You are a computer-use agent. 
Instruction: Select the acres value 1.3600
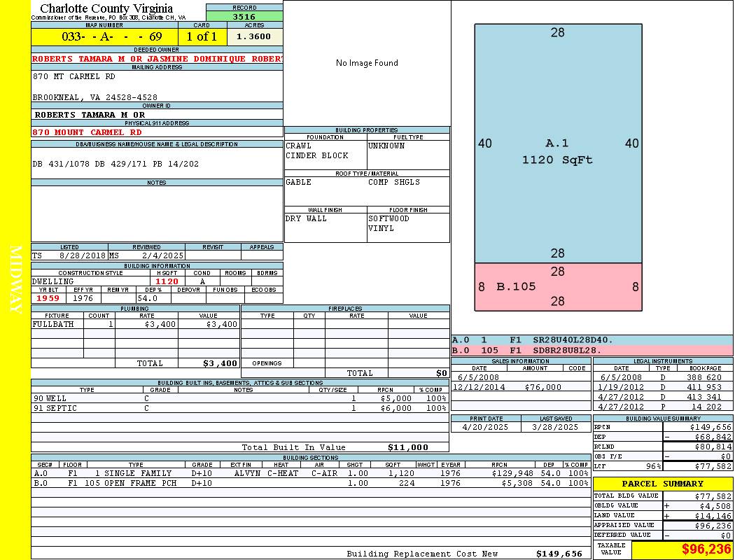click(253, 36)
